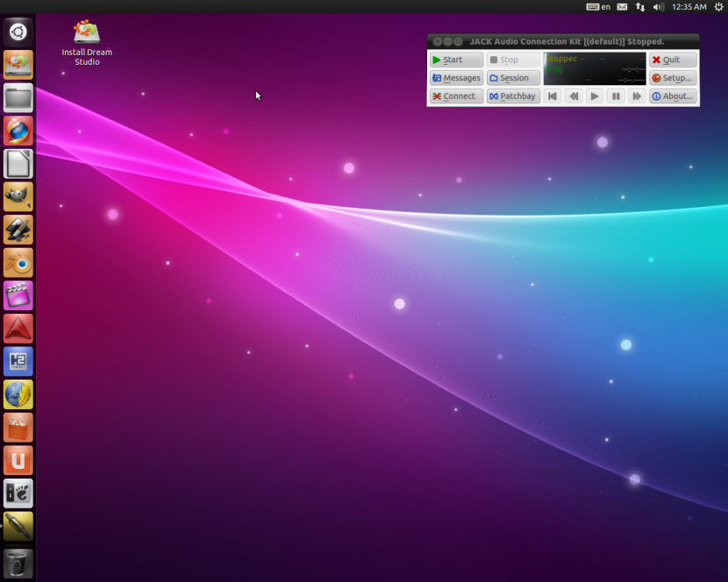Click the Start button in JACK
The image size is (728, 582).
456,60
